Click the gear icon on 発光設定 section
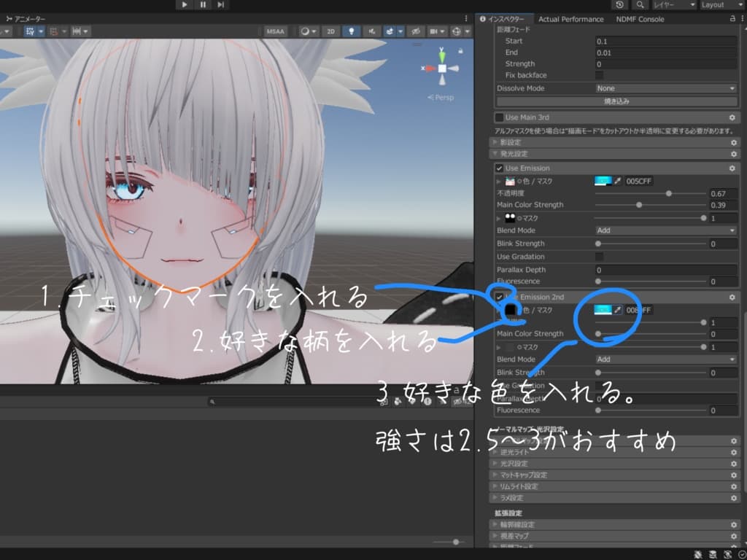The height and width of the screenshot is (560, 747). coord(735,154)
